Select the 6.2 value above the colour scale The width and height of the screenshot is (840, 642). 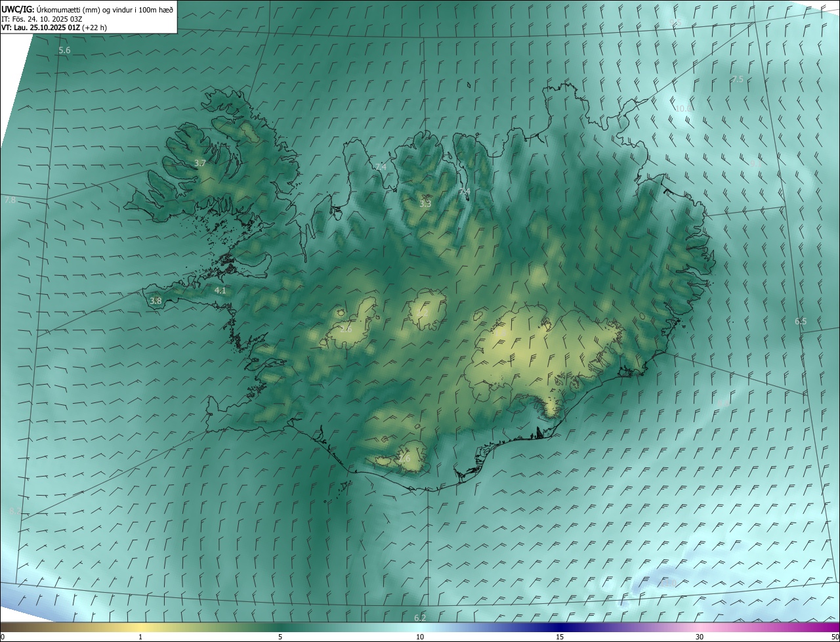tap(420, 618)
